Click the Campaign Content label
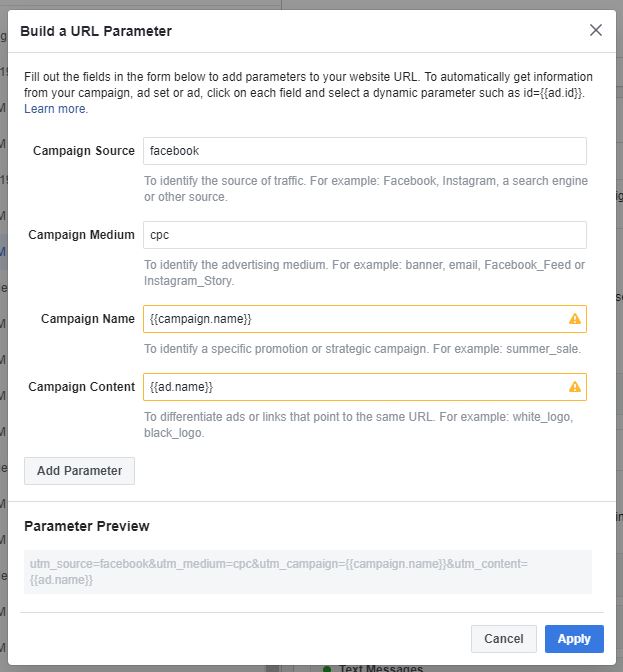623x672 pixels. click(x=81, y=387)
